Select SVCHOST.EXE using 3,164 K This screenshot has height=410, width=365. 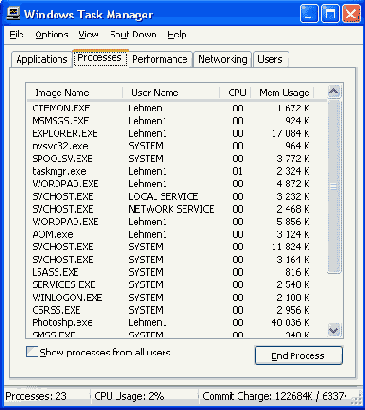click(x=177, y=259)
